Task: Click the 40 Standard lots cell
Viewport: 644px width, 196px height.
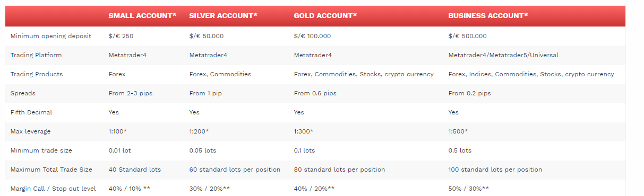Action: (x=135, y=170)
